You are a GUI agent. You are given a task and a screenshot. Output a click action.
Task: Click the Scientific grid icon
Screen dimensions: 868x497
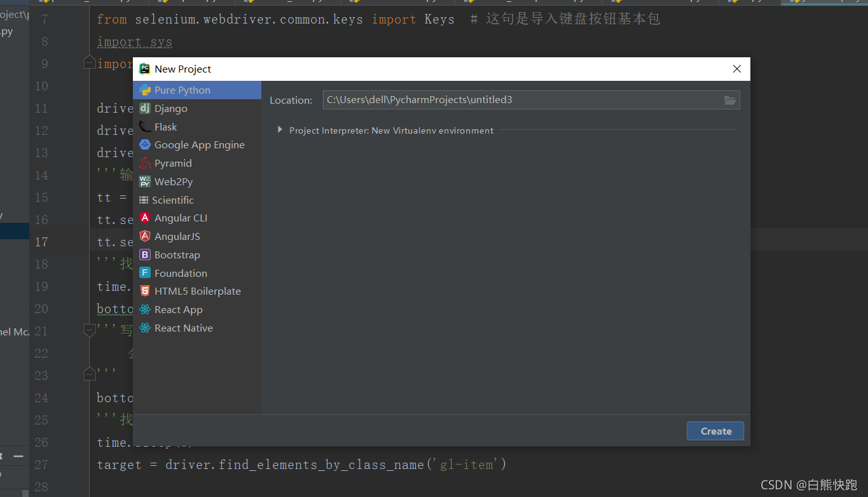click(144, 200)
